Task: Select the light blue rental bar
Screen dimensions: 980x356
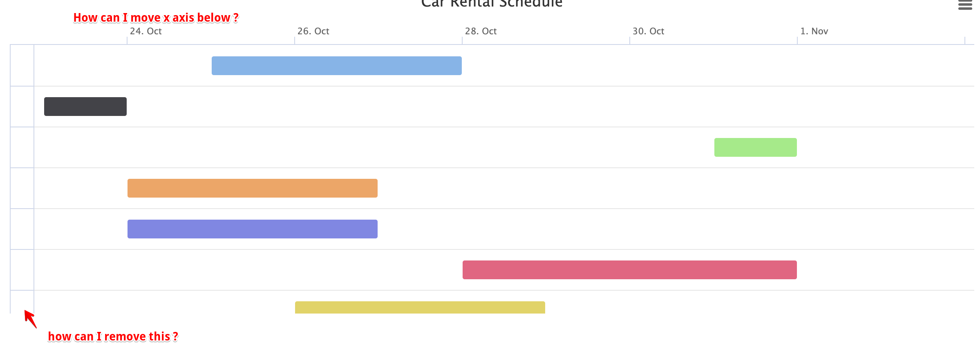Action: point(336,66)
